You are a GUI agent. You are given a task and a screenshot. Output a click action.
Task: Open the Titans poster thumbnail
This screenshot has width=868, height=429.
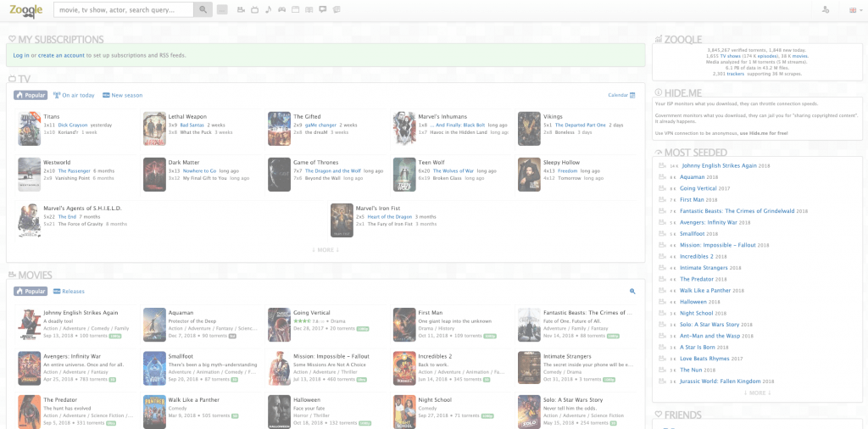coord(29,128)
